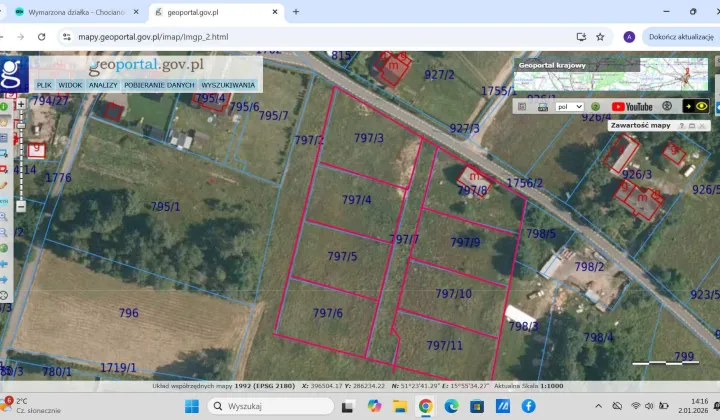This screenshot has width=720, height=420.
Task: Click the accessibility round icon
Action: tap(667, 106)
